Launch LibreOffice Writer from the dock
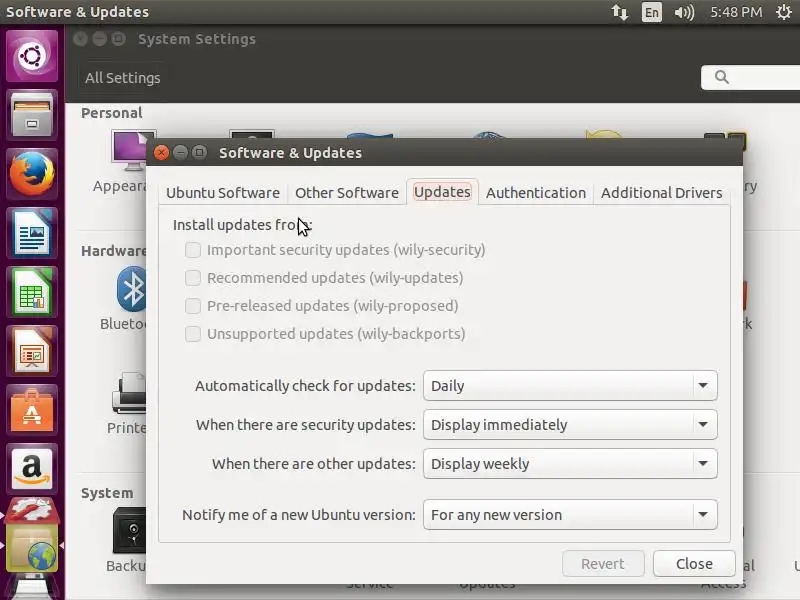Screen dimensions: 800x600 pyautogui.click(x=32, y=233)
